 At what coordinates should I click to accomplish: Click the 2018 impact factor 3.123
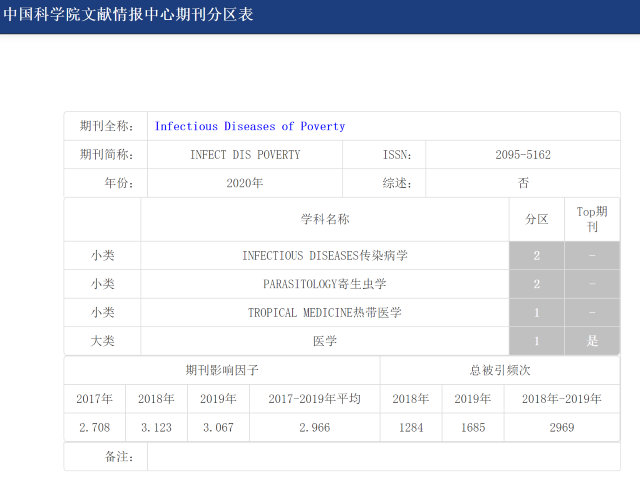[x=156, y=427]
